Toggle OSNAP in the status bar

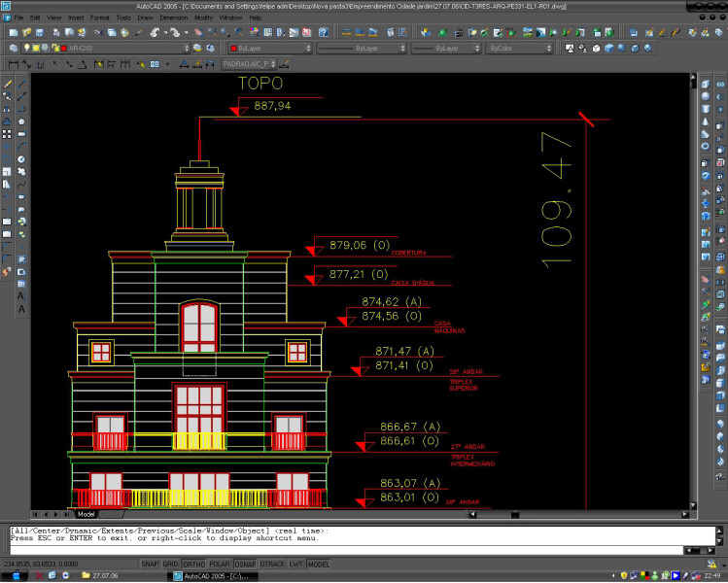(x=246, y=564)
